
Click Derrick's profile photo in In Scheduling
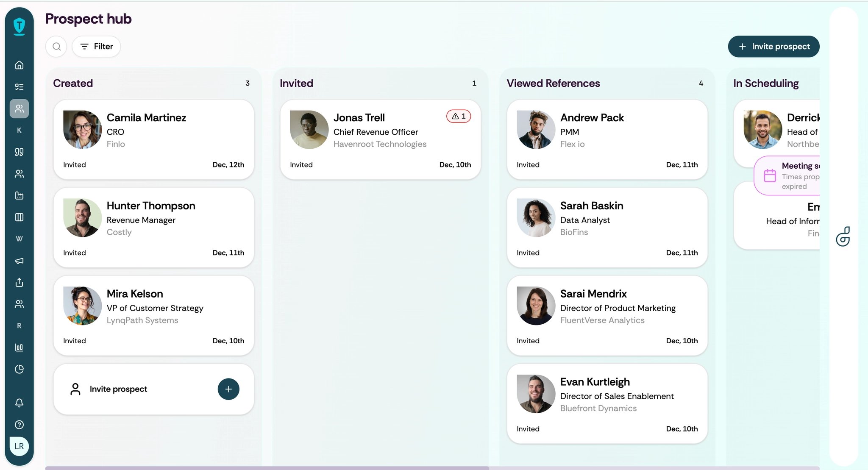pos(762,130)
